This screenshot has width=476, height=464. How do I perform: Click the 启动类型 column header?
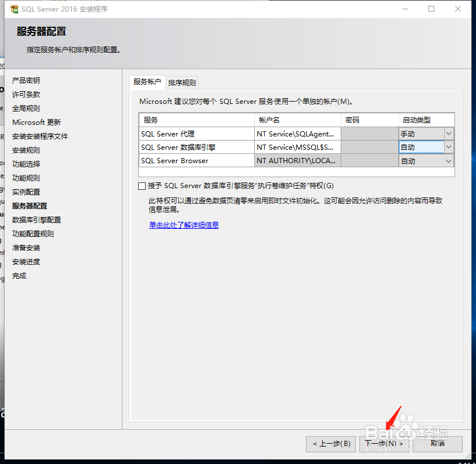tap(426, 120)
